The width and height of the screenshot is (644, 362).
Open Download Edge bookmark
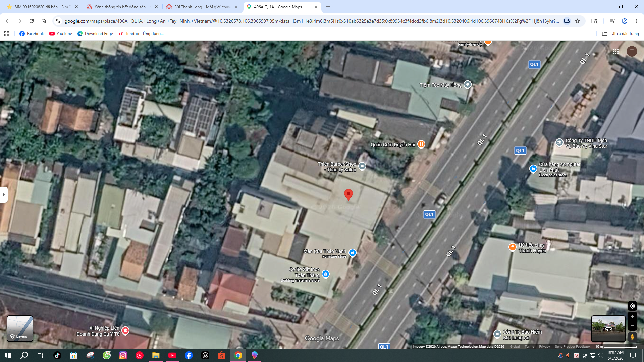point(95,34)
